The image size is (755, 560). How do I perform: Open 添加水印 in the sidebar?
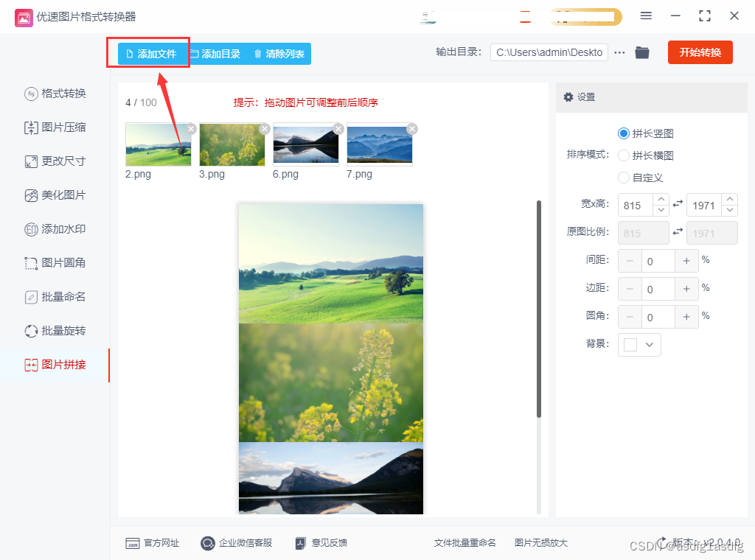tap(55, 229)
